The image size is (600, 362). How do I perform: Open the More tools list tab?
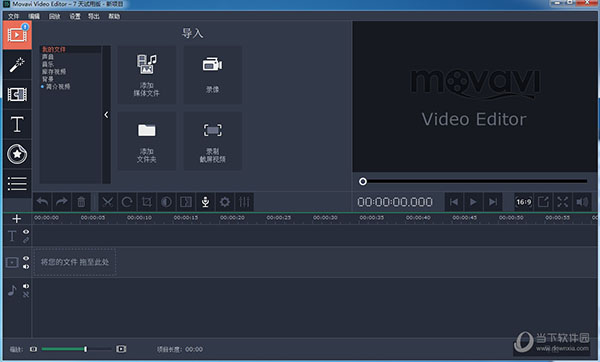point(17,183)
